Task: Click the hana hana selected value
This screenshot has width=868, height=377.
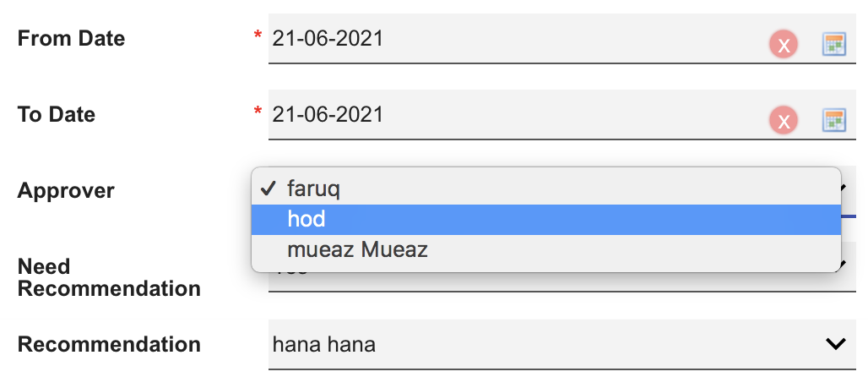Action: (x=324, y=345)
